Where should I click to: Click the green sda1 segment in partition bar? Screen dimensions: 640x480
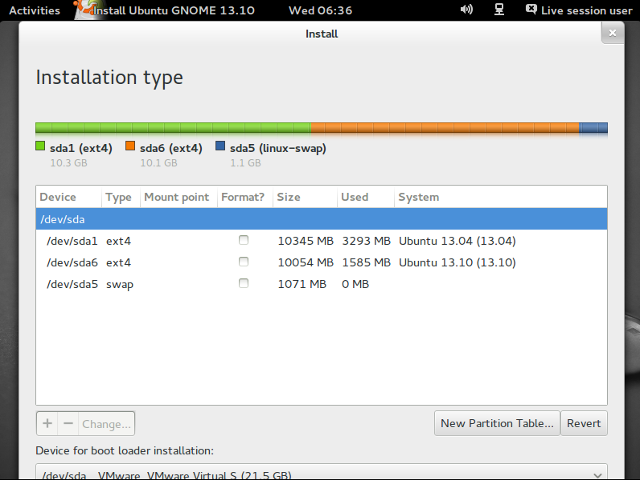(173, 128)
